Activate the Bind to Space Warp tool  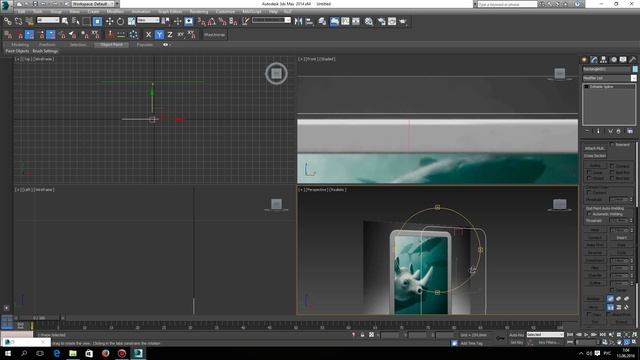click(29, 21)
